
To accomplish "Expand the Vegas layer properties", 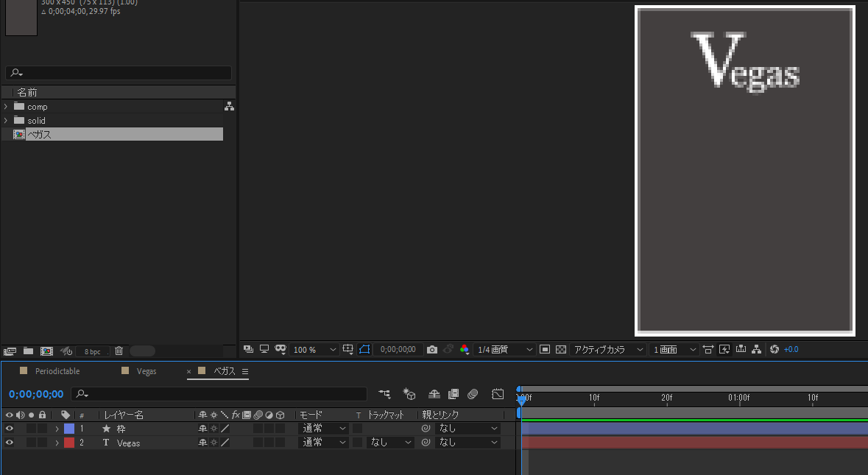I will [57, 443].
